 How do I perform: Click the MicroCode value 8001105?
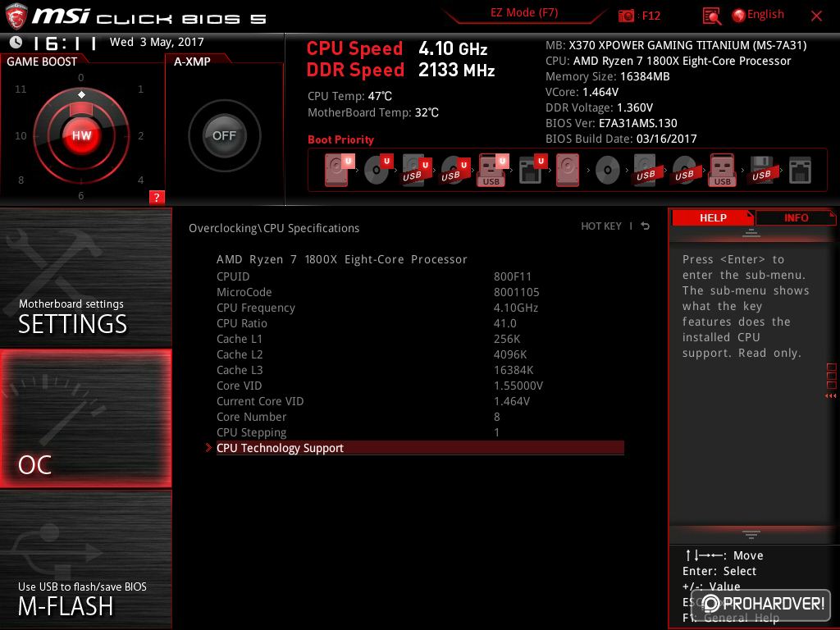click(516, 292)
